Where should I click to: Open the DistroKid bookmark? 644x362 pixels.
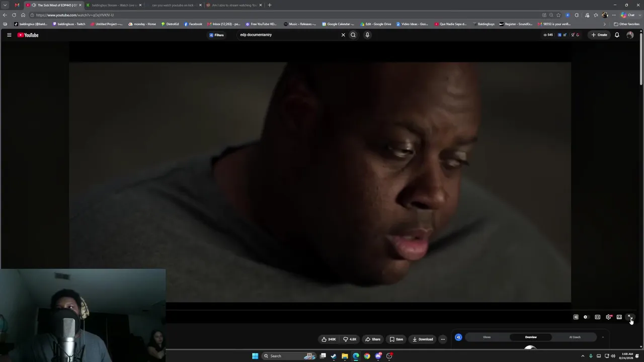point(170,24)
